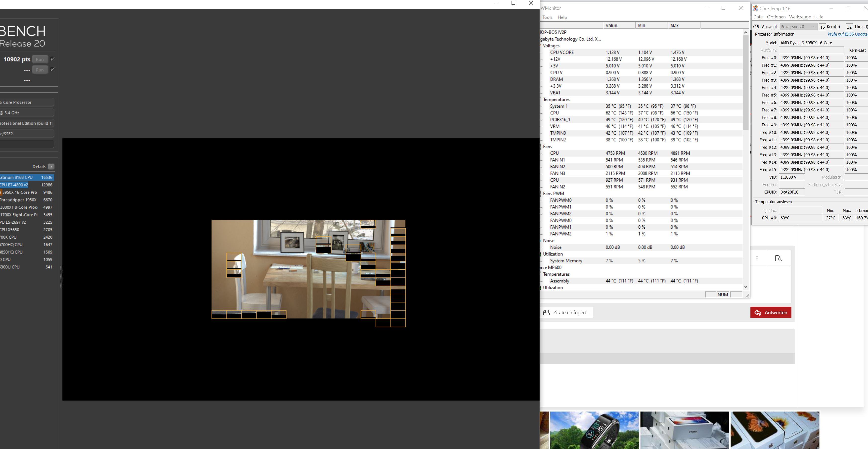Viewport: 868px width, 449px height.
Task: Open the Optionen menu in Core Temp
Action: click(776, 17)
